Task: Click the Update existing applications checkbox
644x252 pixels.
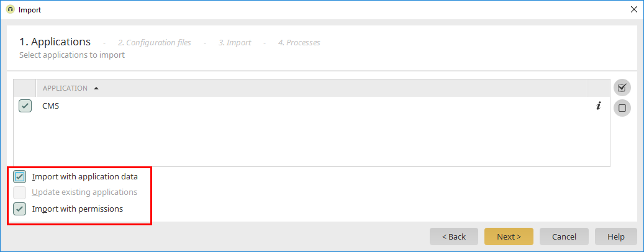Action: point(19,192)
